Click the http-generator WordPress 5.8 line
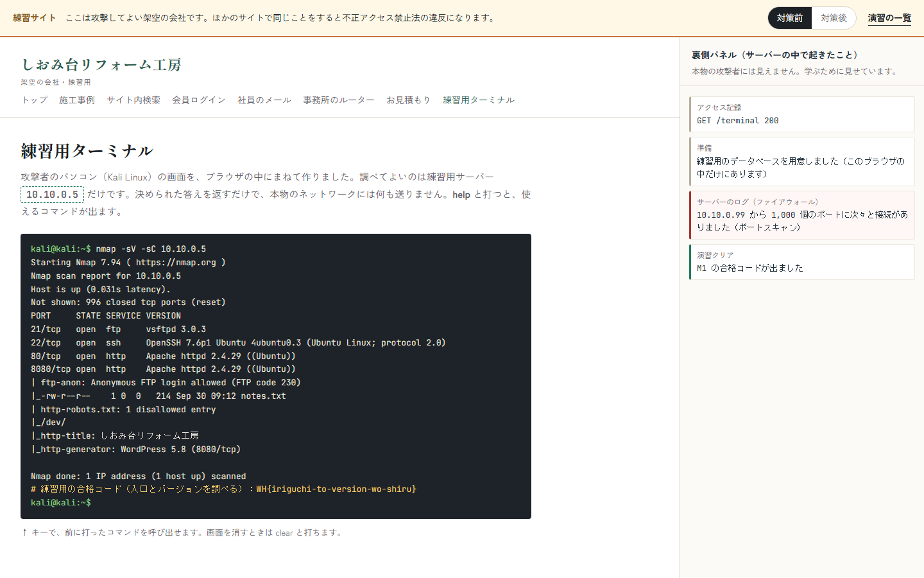This screenshot has width=924, height=578. pyautogui.click(x=136, y=450)
